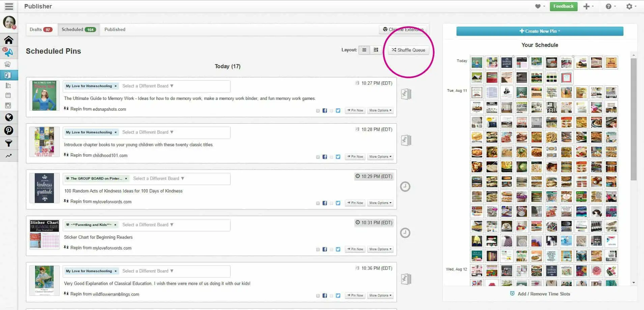The height and width of the screenshot is (310, 644).
Task: Tick Facebook checkbox on Classical Education pin
Action: tap(318, 296)
